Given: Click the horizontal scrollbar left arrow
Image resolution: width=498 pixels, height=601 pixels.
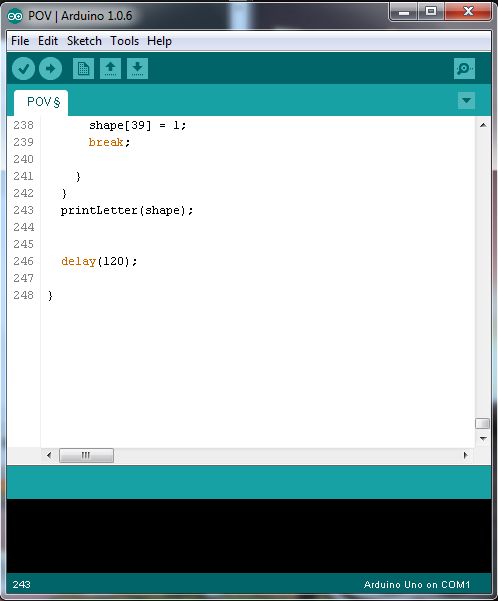Looking at the screenshot, I should pyautogui.click(x=49, y=455).
